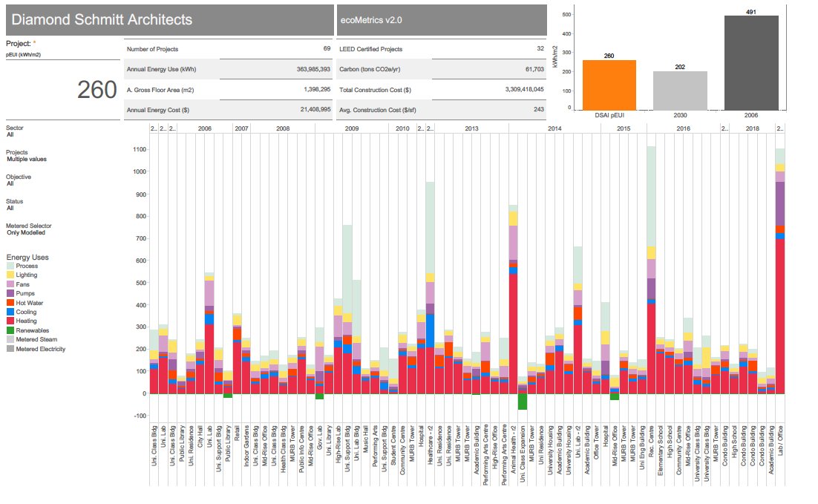Select the Lighting legend color swatch
This screenshot has height=504, width=818.
click(x=10, y=275)
